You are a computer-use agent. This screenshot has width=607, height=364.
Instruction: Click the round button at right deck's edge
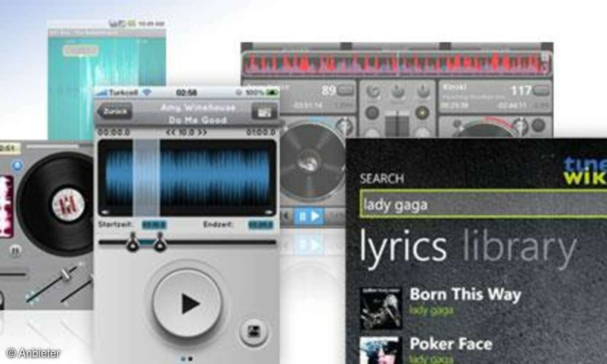point(538,125)
